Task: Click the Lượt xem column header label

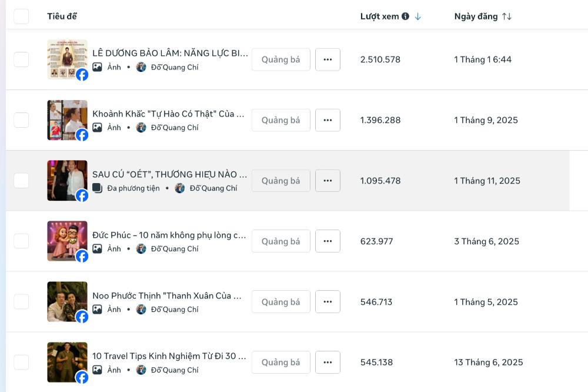Action: (379, 16)
